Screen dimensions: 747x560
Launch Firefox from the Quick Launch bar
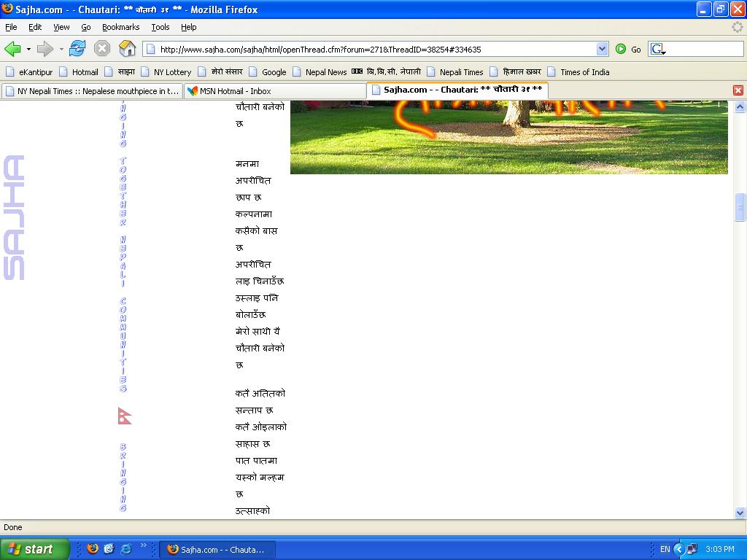pyautogui.click(x=93, y=548)
